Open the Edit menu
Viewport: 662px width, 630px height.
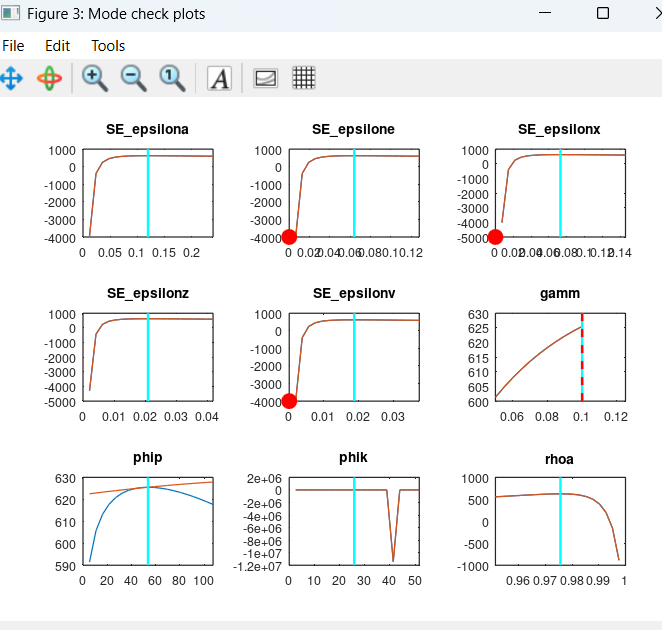click(58, 46)
